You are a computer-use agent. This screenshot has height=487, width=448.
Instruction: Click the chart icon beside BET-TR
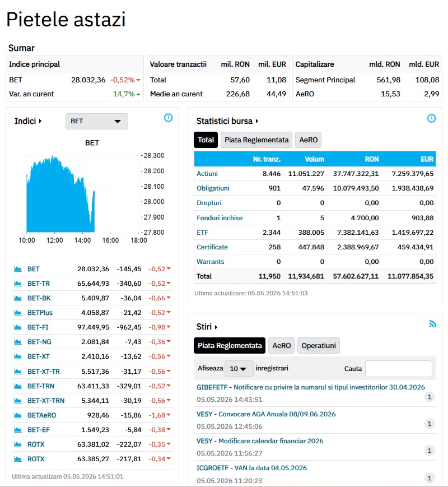click(x=18, y=284)
